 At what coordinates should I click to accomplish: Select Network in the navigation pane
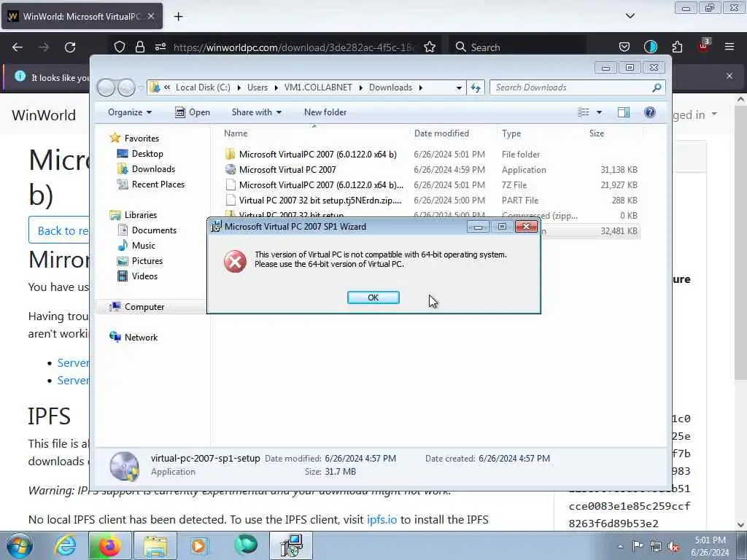141,337
